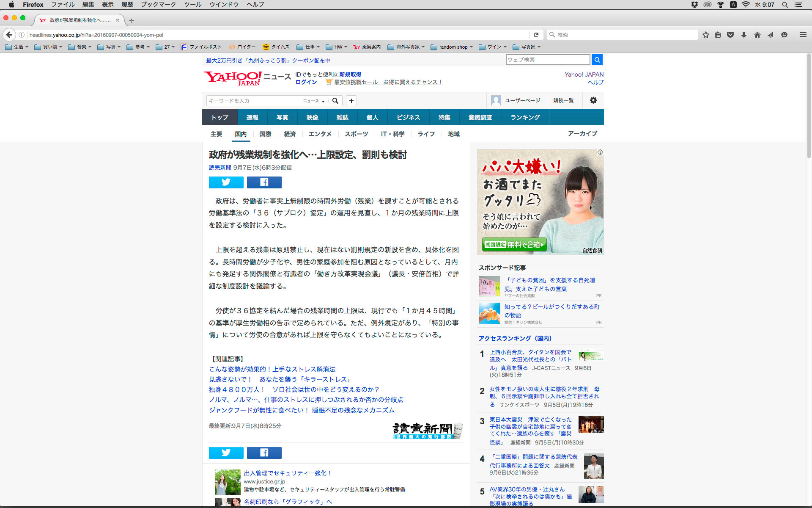Open Firefox hamburger menu
The width and height of the screenshot is (812, 508).
(x=803, y=35)
